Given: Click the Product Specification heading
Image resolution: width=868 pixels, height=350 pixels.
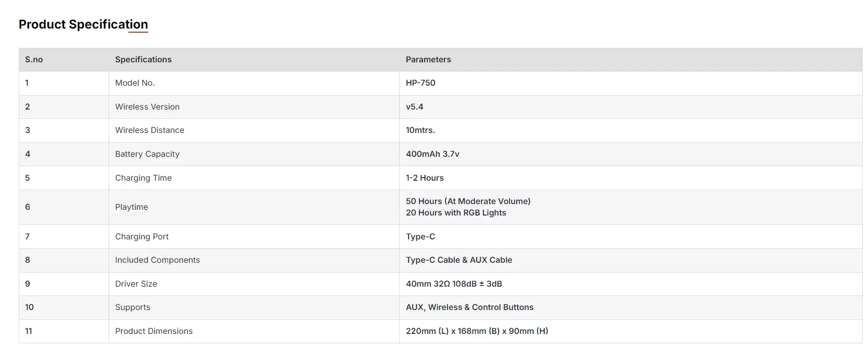Looking at the screenshot, I should (x=83, y=24).
